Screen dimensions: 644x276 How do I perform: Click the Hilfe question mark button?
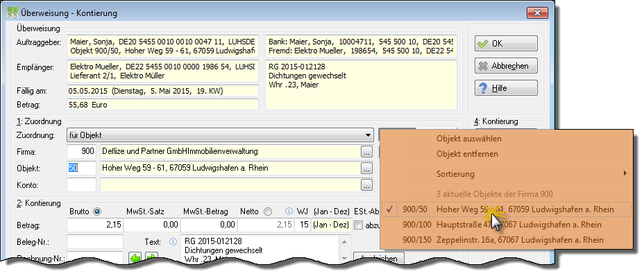506,88
